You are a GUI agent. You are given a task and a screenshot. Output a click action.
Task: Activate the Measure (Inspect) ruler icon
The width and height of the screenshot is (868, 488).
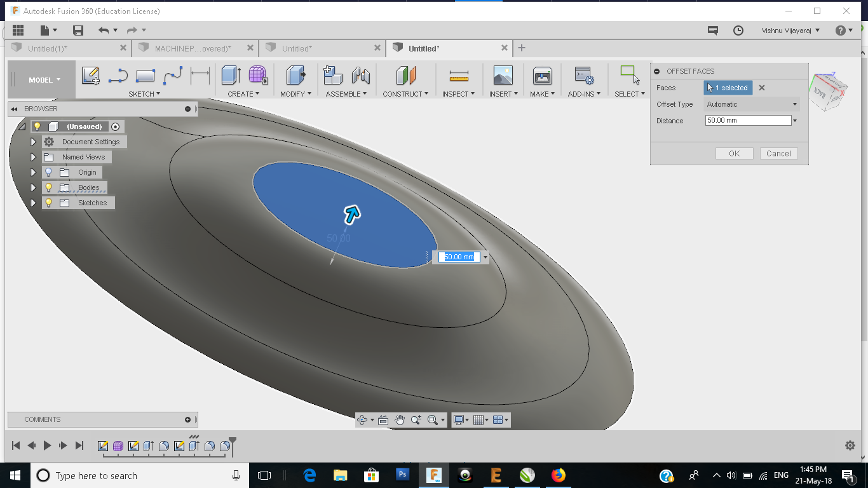point(459,76)
